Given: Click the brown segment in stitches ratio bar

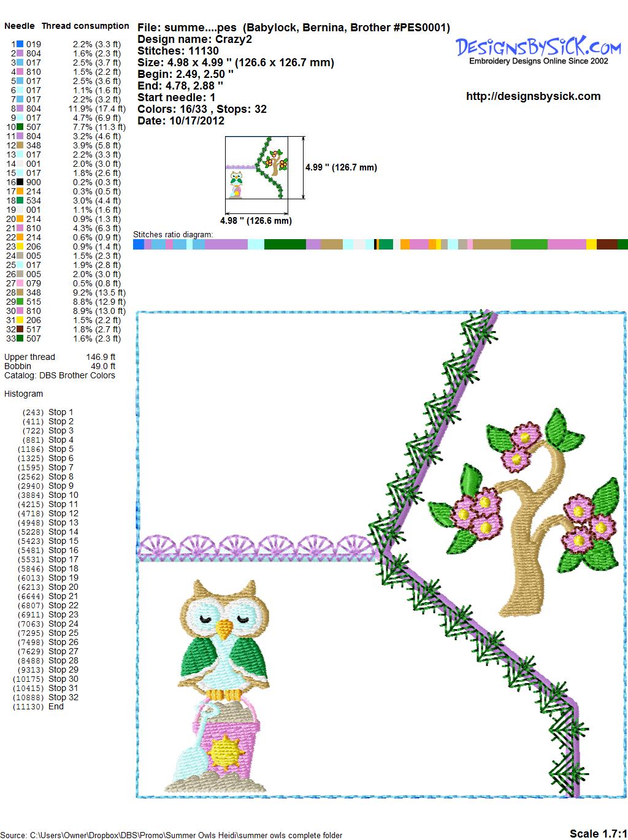Looking at the screenshot, I should 607,245.
